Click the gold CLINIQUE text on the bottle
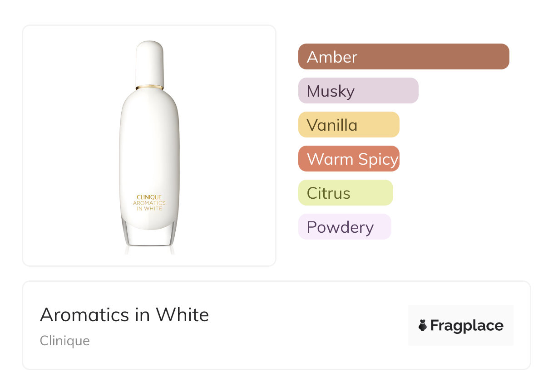Viewport: 553px width, 392px height. tap(149, 197)
